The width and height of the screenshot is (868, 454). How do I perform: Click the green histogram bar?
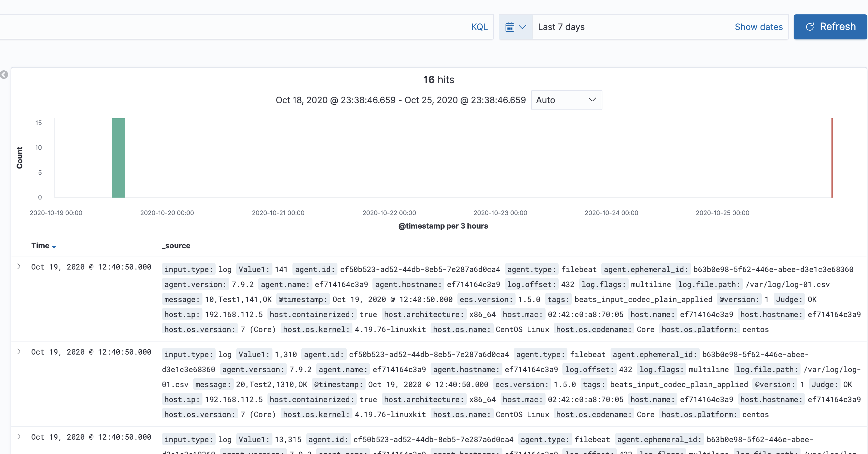coord(118,158)
